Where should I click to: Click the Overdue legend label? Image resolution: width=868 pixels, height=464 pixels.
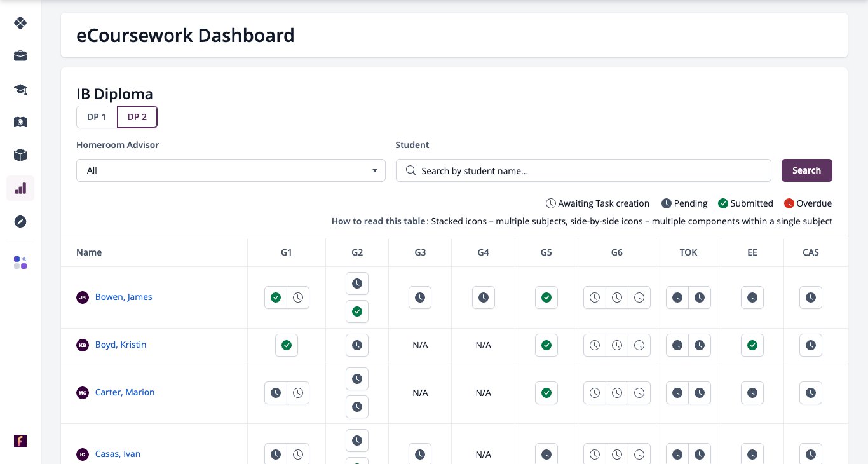click(x=814, y=203)
